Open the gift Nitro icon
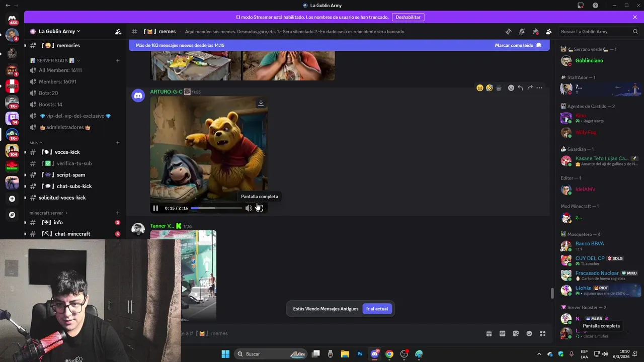Viewport: 644px width, 362px height. (489, 333)
